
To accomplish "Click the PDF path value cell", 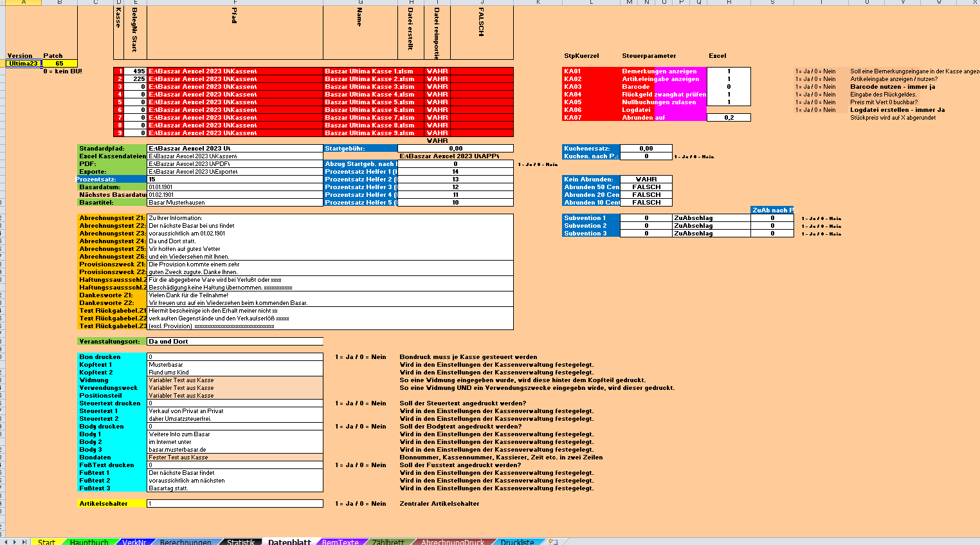I will tap(235, 164).
